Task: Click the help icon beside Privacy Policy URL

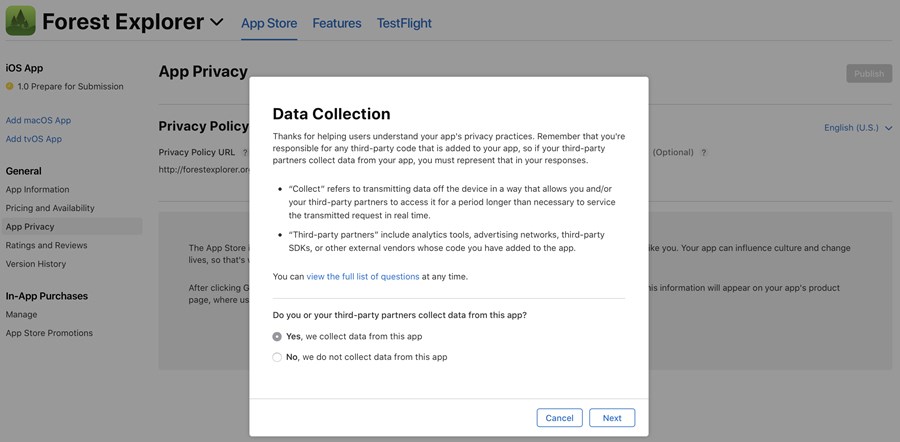Action: 245,152
